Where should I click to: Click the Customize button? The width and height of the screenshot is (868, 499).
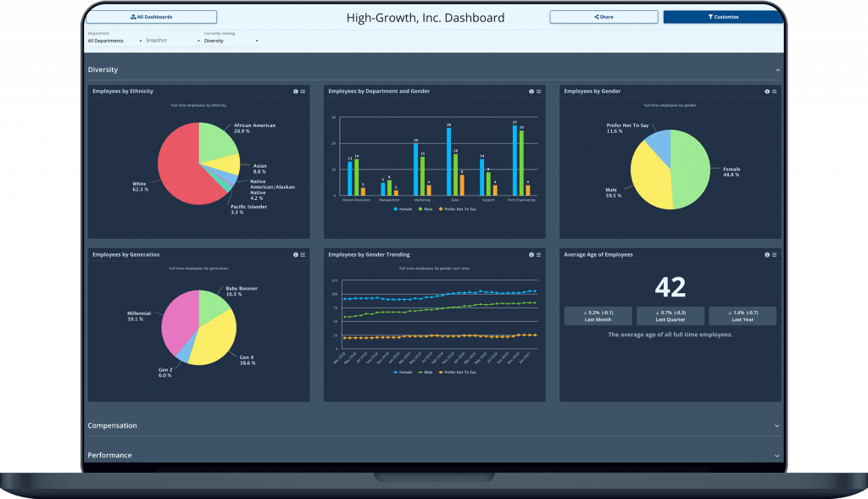click(723, 17)
